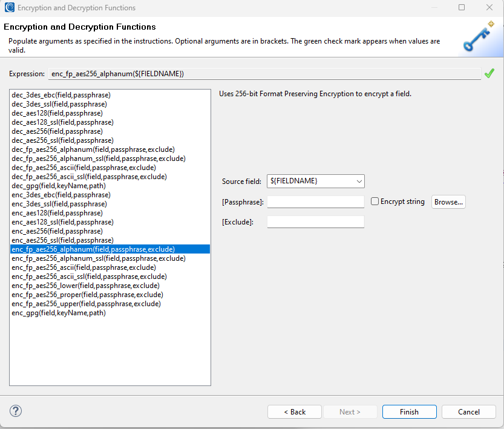Click the application icon in title bar
504x429 pixels.
[9, 8]
